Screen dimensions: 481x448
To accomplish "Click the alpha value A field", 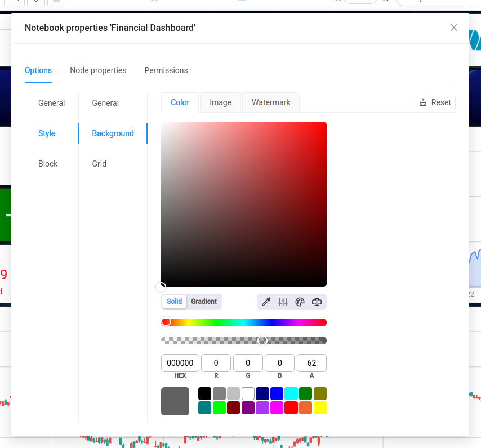I will click(x=311, y=363).
